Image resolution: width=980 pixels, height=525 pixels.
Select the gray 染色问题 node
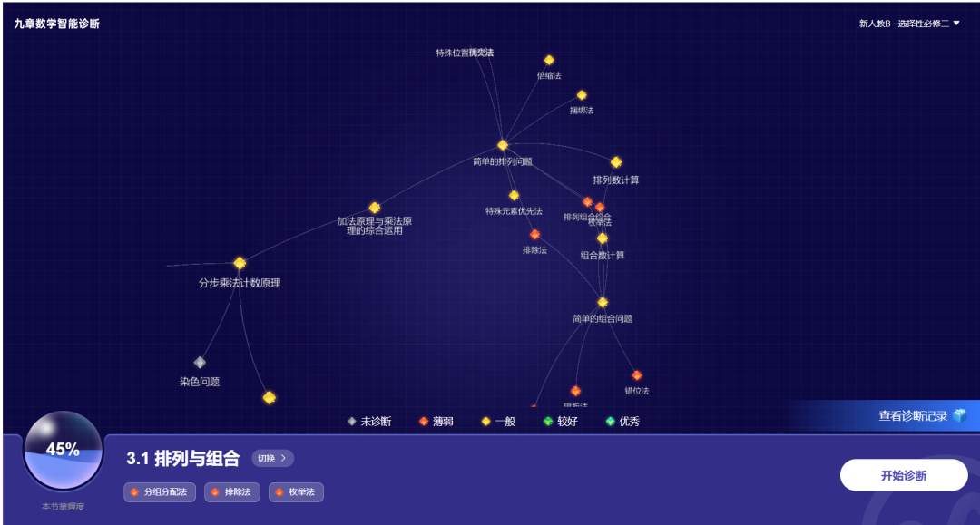(x=200, y=363)
